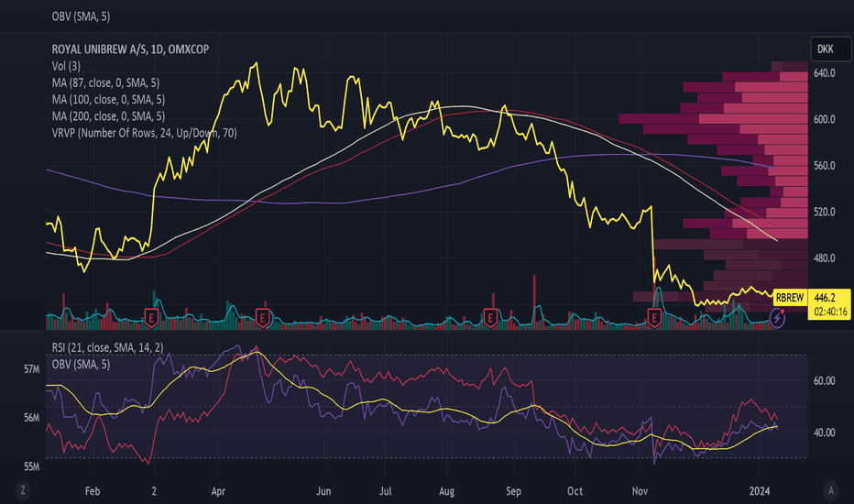Image resolution: width=854 pixels, height=504 pixels.
Task: Open the earnings marker in late April
Action: (x=263, y=317)
